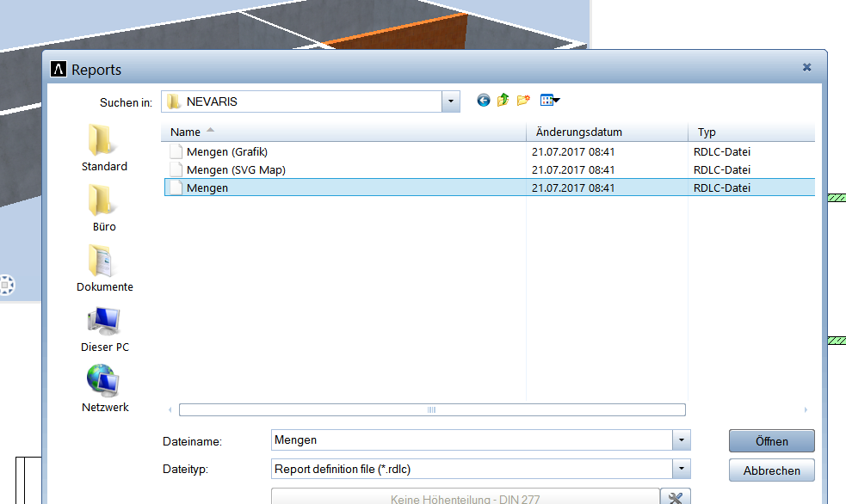This screenshot has width=846, height=504.
Task: Open the Standard folder shortcut
Action: 104,148
